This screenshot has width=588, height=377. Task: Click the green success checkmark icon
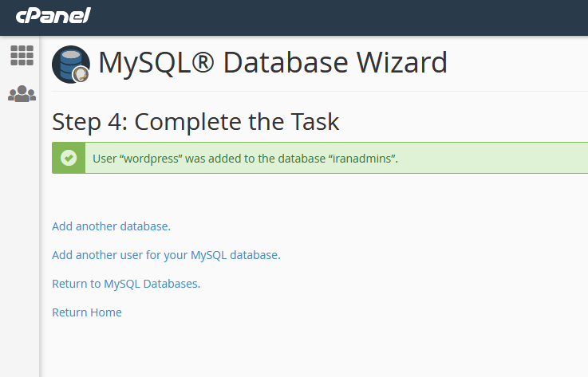coord(69,158)
